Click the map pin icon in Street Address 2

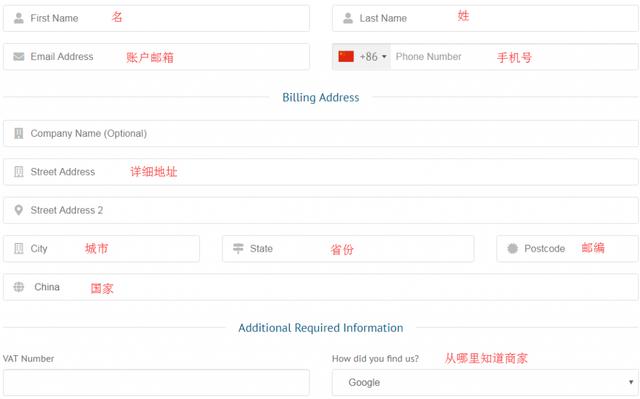pos(18,210)
